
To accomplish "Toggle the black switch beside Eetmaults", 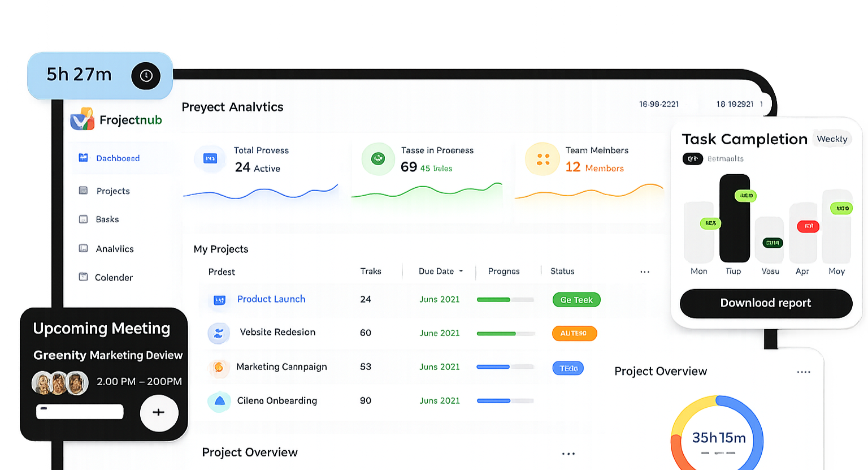I will [692, 159].
